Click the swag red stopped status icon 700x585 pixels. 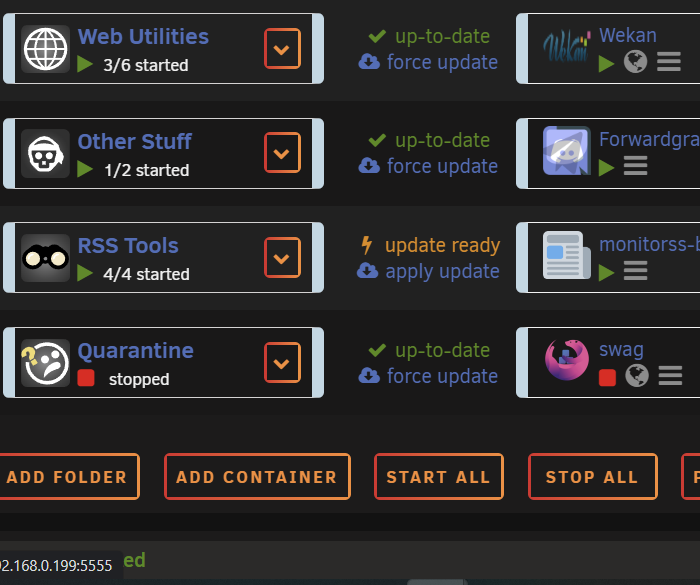(x=607, y=377)
